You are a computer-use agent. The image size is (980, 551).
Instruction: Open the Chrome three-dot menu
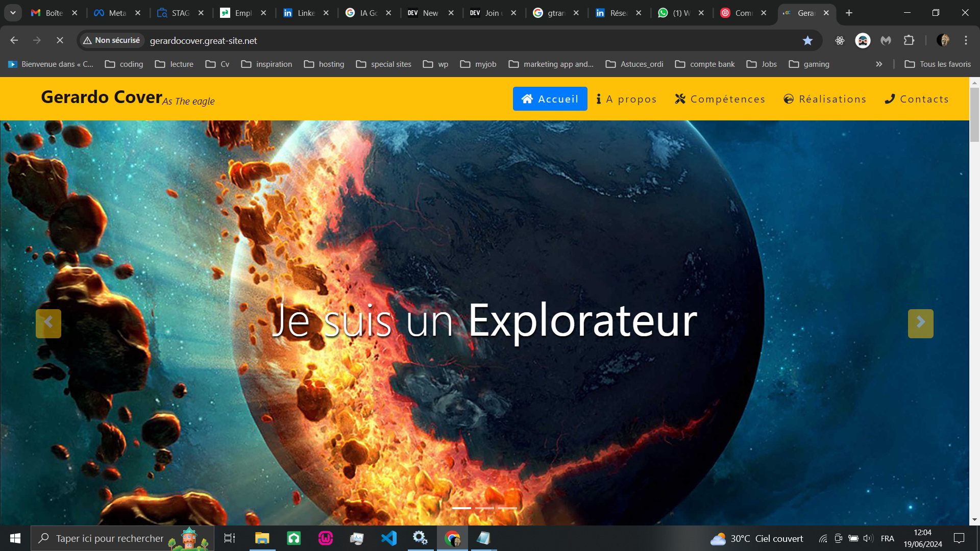966,40
